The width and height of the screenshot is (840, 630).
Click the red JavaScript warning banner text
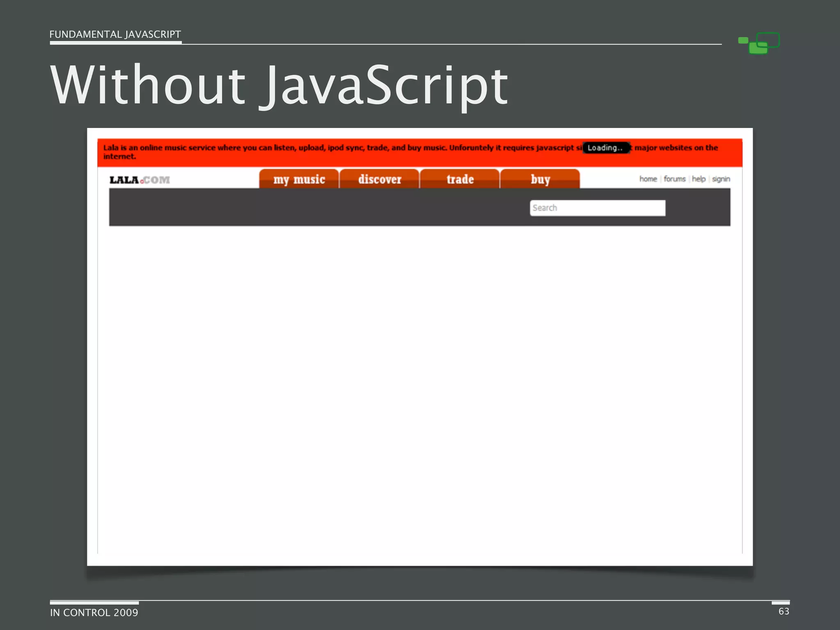[328, 148]
